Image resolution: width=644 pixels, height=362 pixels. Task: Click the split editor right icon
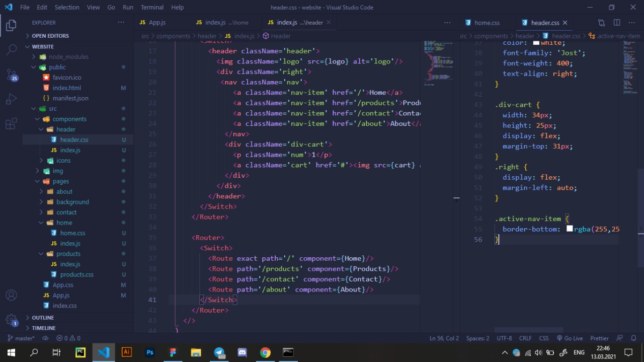click(617, 23)
